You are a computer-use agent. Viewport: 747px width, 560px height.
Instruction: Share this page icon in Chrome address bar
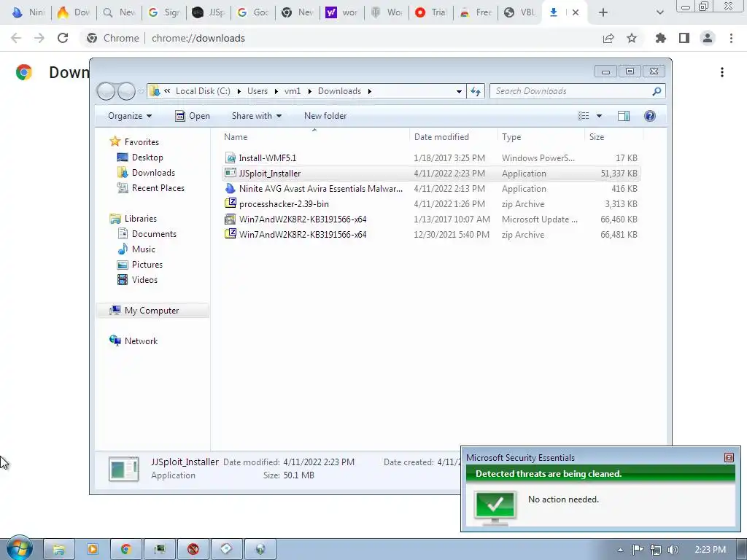tap(608, 38)
